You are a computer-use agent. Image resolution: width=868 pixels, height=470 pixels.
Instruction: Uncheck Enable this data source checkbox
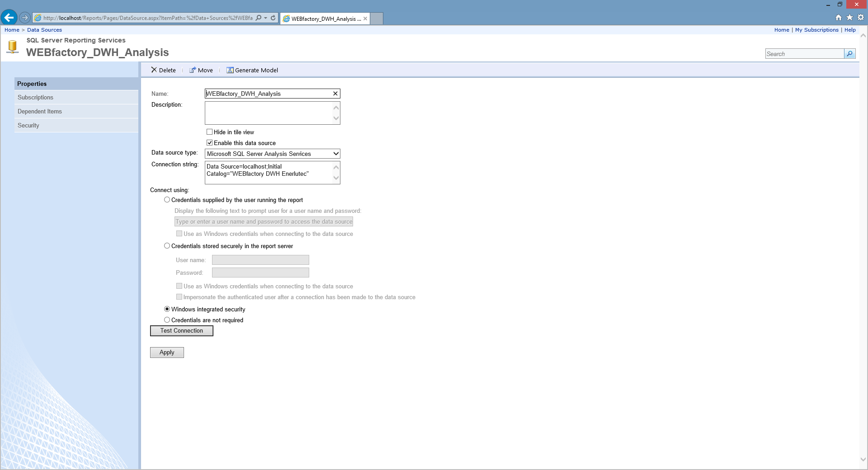(x=210, y=143)
